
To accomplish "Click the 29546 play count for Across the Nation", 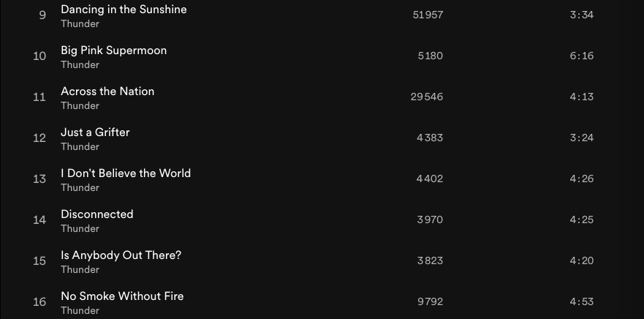I will pos(427,97).
